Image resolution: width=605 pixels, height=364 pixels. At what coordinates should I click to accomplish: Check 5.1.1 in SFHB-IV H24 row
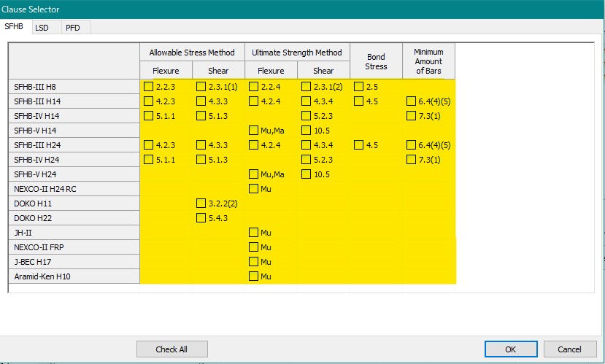[x=149, y=159]
